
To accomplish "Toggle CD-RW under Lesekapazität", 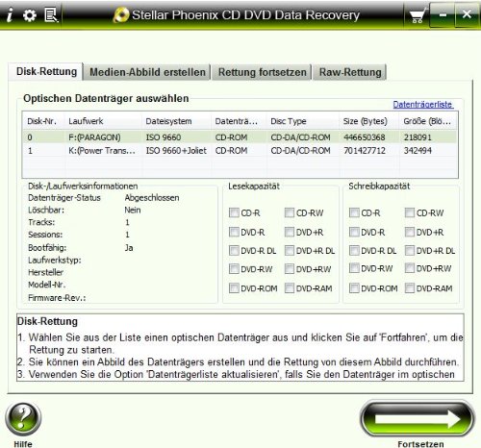I will (x=290, y=212).
